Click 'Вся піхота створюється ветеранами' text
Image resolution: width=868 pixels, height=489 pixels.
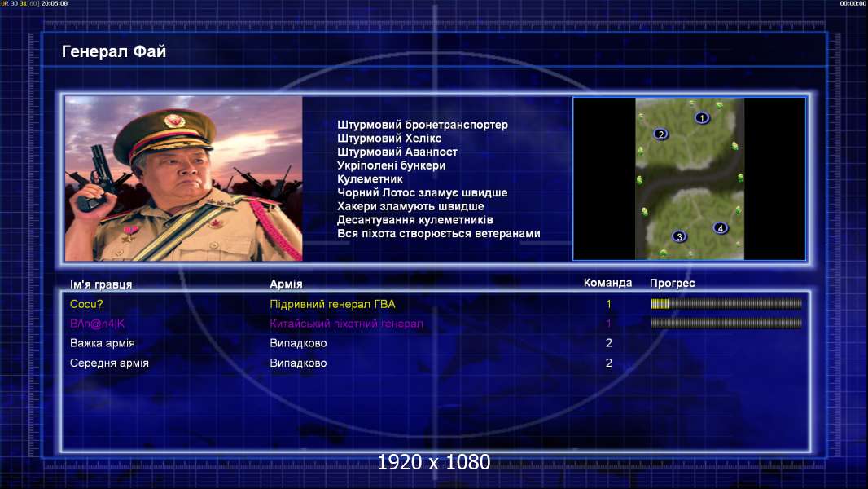point(438,233)
